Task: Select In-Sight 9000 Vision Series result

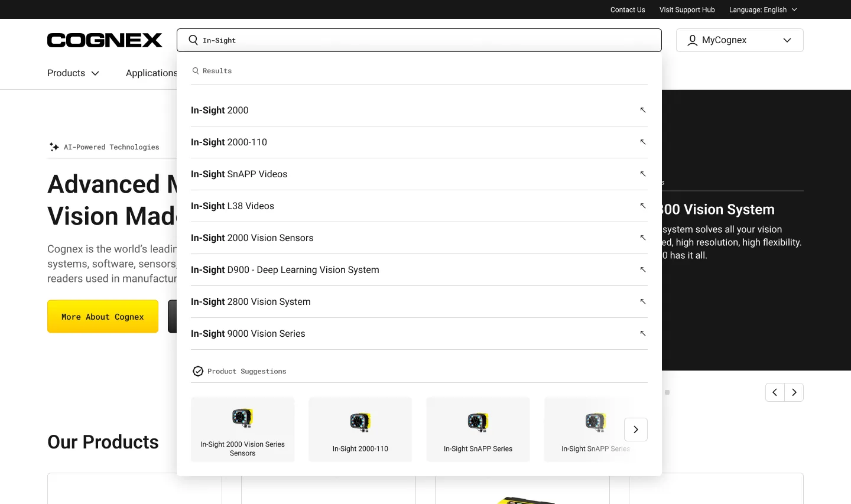Action: pos(419,333)
